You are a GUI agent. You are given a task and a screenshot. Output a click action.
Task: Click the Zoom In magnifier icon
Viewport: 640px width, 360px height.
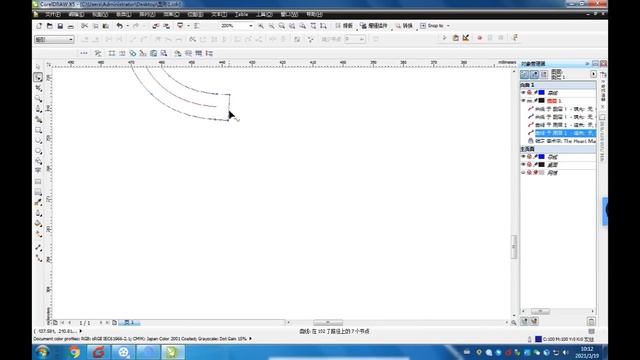coord(261,26)
